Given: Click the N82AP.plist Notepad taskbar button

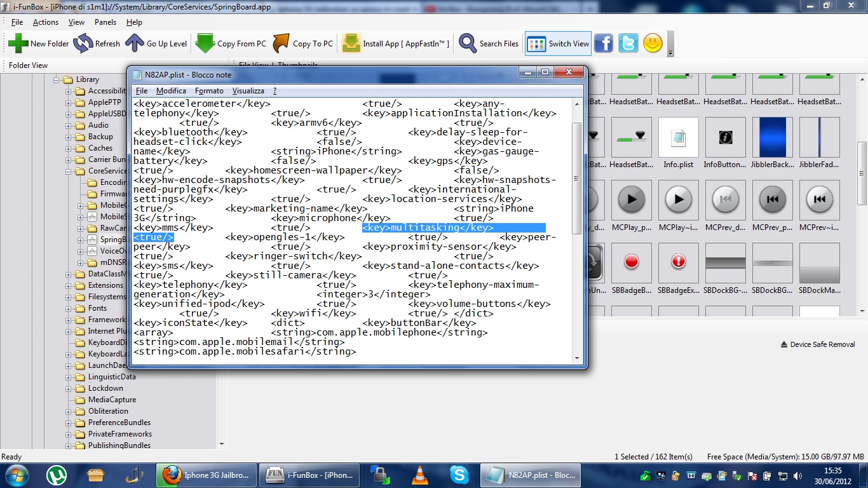Looking at the screenshot, I should [531, 475].
